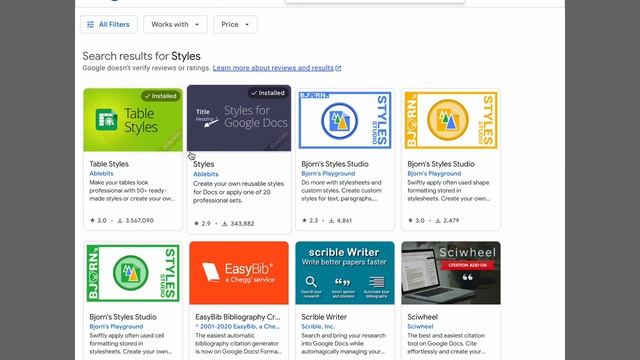
Task: Open the yellow Bjorn's Styles Studio thumbnail
Action: coord(451,120)
